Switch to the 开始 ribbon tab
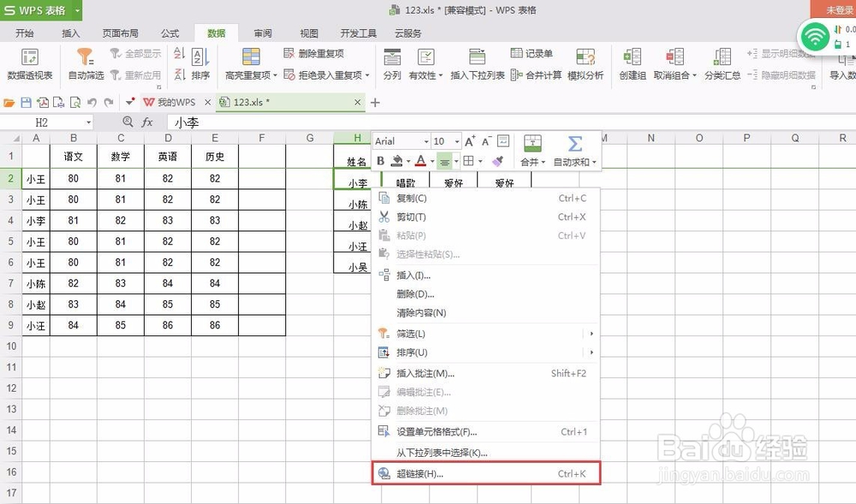Viewport: 856px width, 504px height. [x=25, y=33]
